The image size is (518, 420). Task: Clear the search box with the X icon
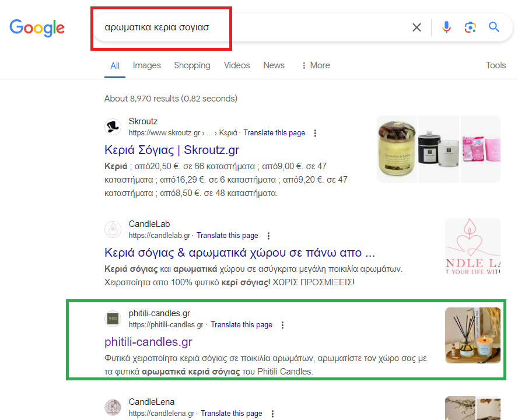coord(416,27)
